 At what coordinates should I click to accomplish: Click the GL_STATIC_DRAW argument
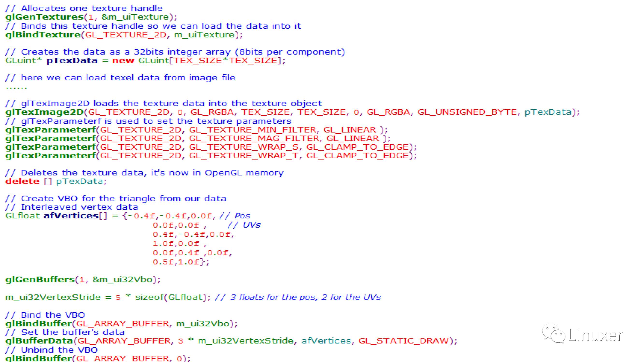[x=404, y=341]
